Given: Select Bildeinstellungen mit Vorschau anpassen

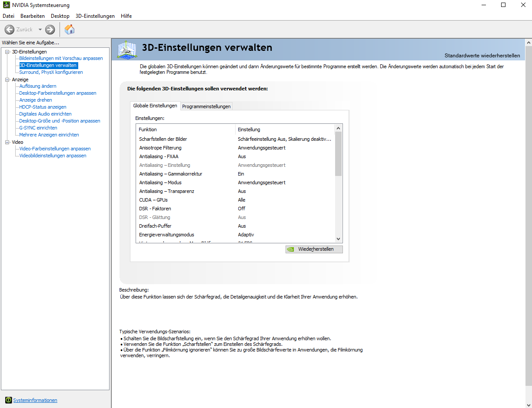Looking at the screenshot, I should 61,58.
